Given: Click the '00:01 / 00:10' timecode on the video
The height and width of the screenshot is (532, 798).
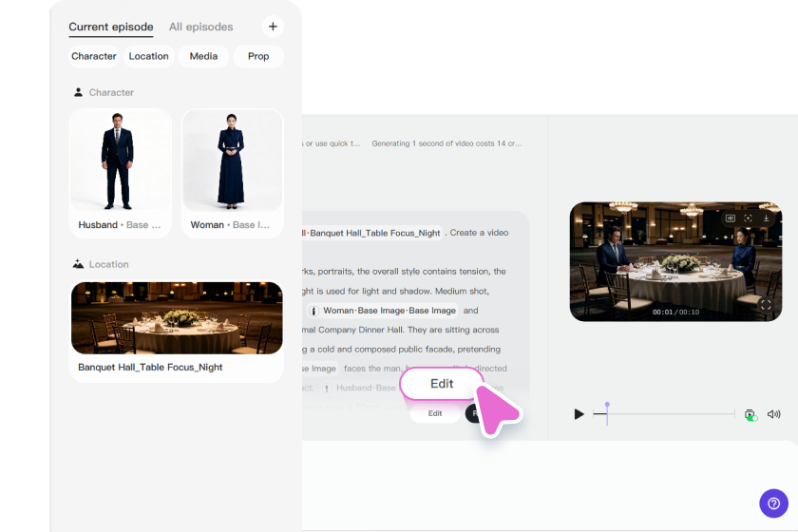Looking at the screenshot, I should click(675, 312).
